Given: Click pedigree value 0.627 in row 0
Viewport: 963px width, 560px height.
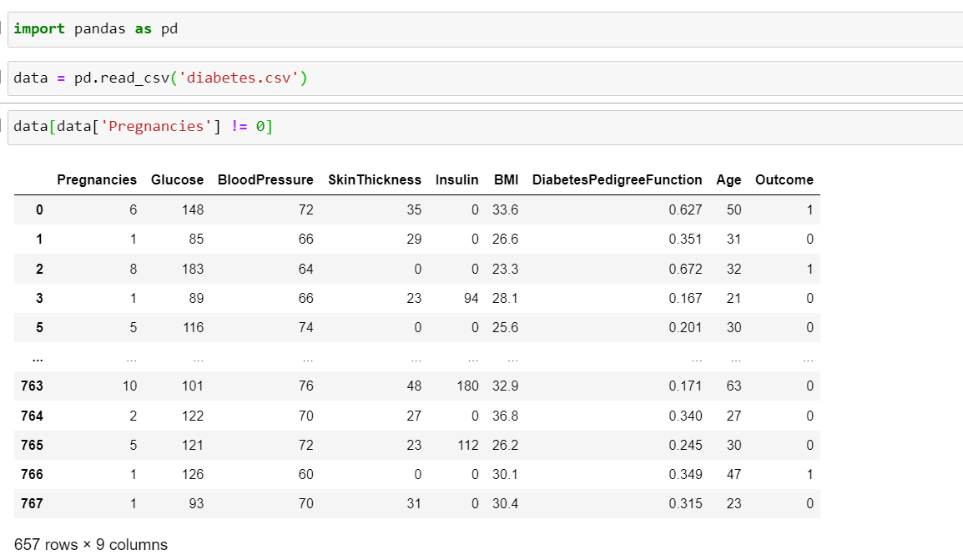Looking at the screenshot, I should pos(685,210).
